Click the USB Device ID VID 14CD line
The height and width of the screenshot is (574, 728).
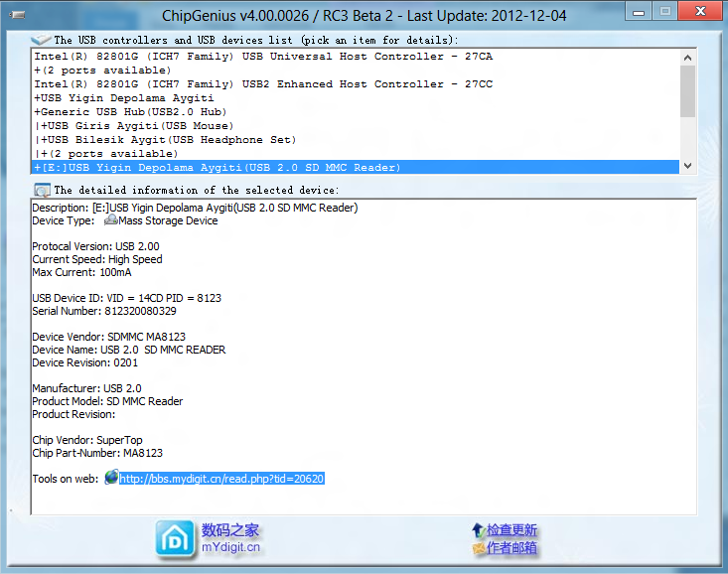point(127,298)
